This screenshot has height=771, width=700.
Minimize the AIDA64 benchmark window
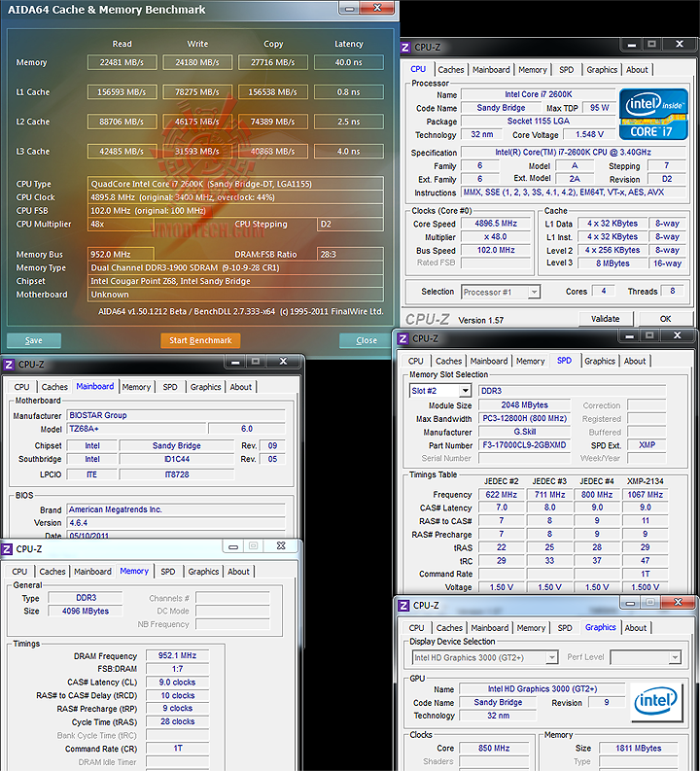[x=349, y=9]
